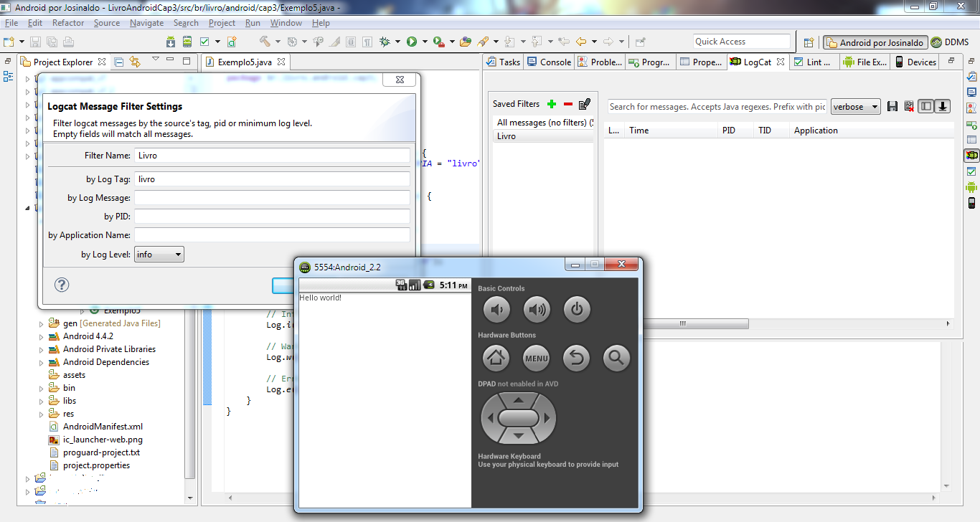Click Collapse All in Project Explorer

[x=119, y=62]
